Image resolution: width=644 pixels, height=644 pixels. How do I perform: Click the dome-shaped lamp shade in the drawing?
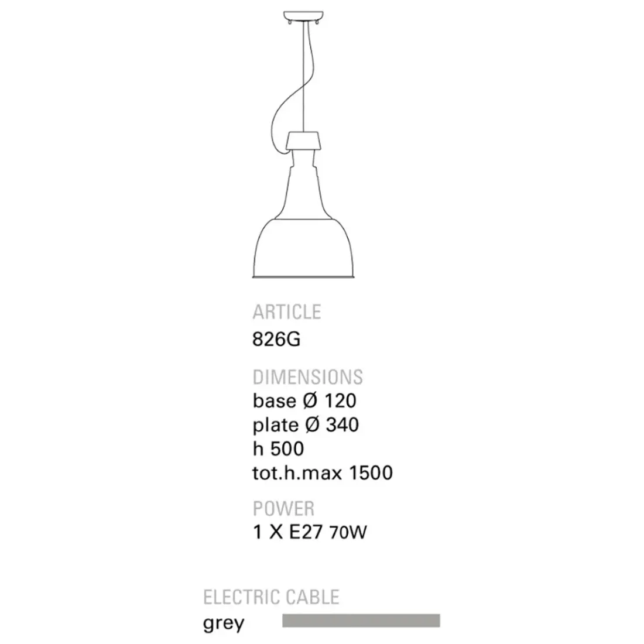click(x=303, y=246)
